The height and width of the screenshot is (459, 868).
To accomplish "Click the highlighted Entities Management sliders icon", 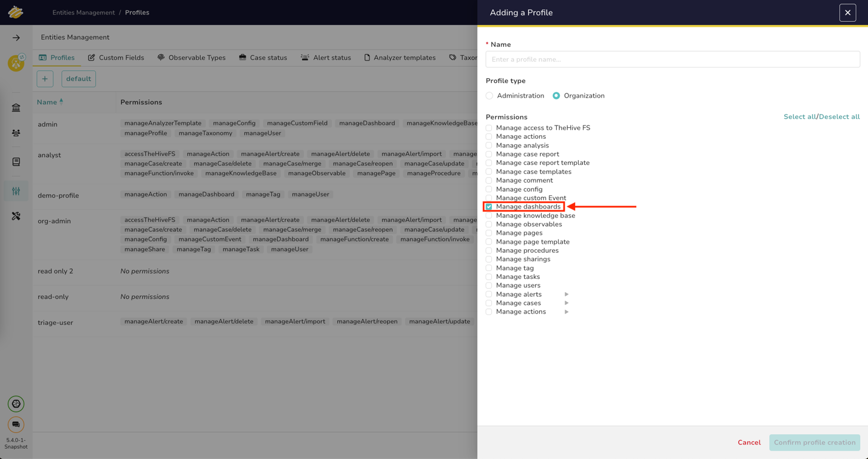I will (x=16, y=190).
